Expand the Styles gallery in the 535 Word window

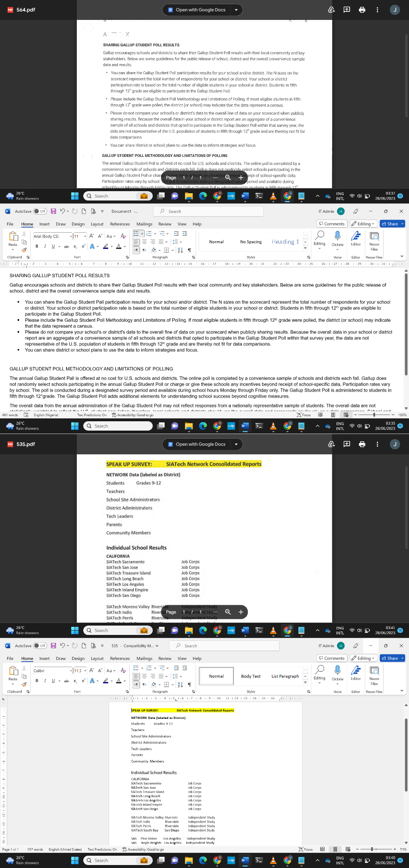[x=305, y=683]
